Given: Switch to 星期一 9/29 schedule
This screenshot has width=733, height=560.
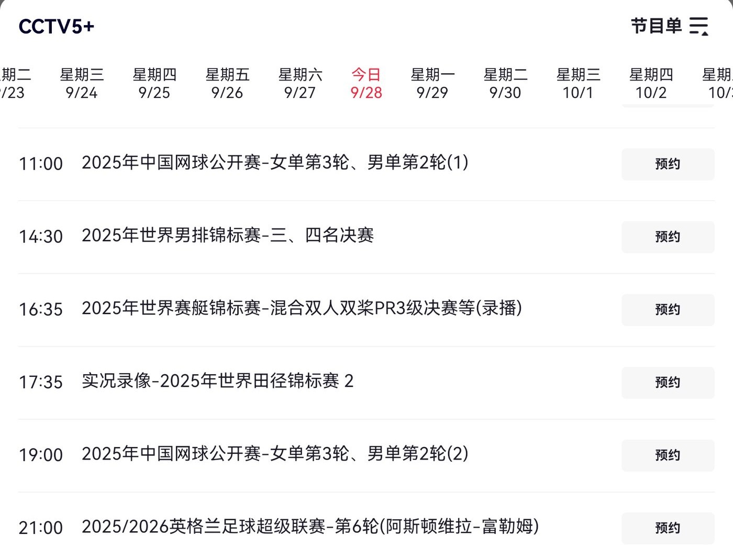Looking at the screenshot, I should (432, 84).
